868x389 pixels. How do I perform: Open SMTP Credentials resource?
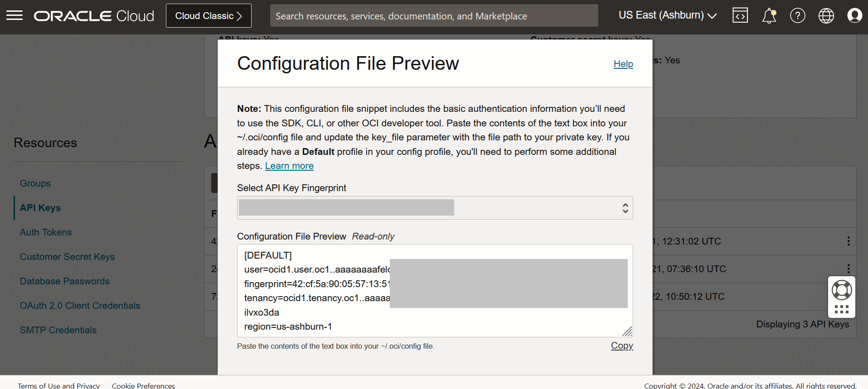pos(58,330)
